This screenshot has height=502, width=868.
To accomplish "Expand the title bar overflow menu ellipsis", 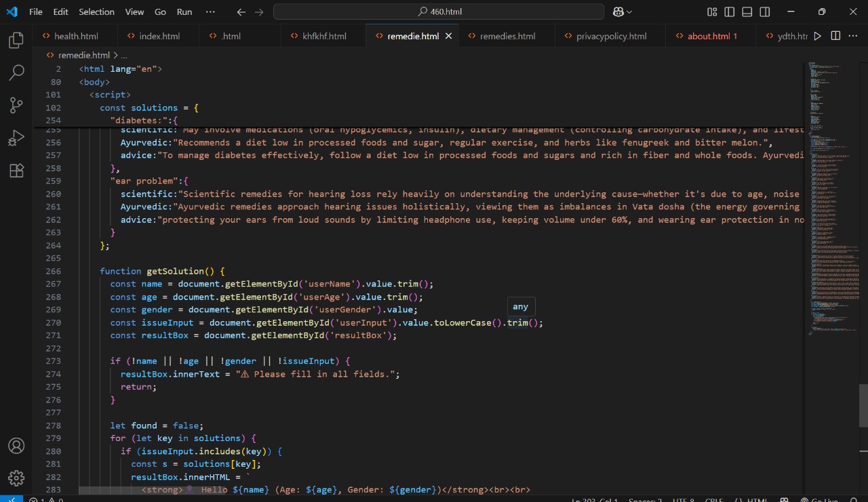I will (210, 12).
